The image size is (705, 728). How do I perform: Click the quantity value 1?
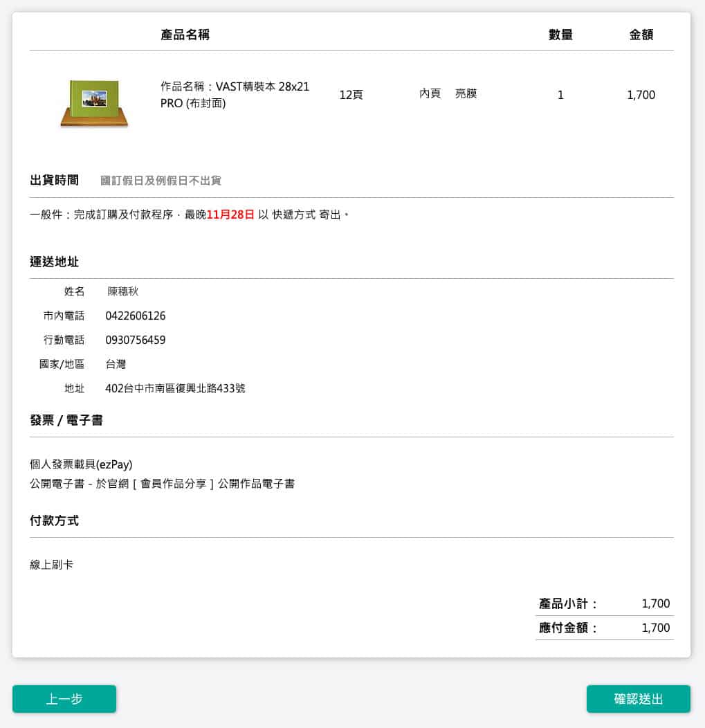(560, 95)
